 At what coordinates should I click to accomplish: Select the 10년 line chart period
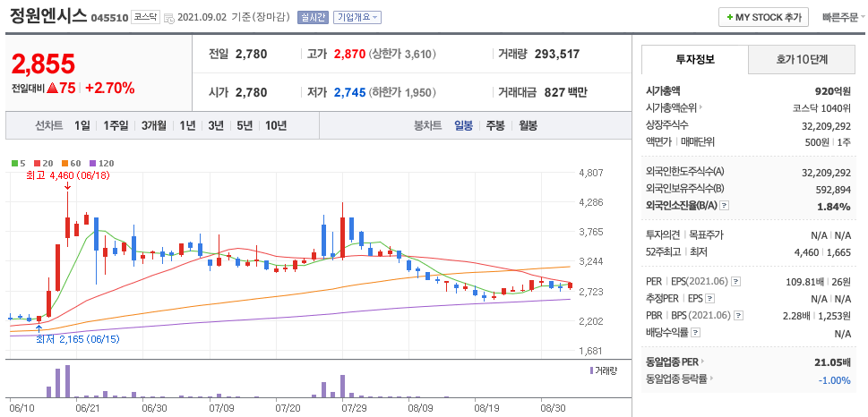[276, 125]
